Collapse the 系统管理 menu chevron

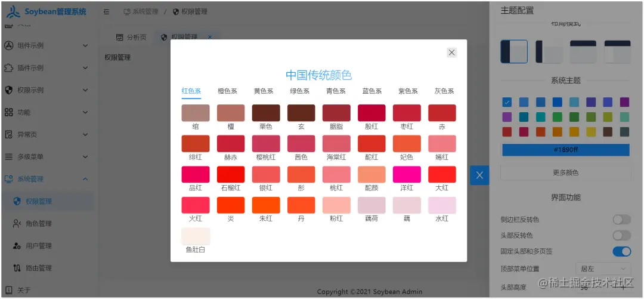(x=85, y=179)
